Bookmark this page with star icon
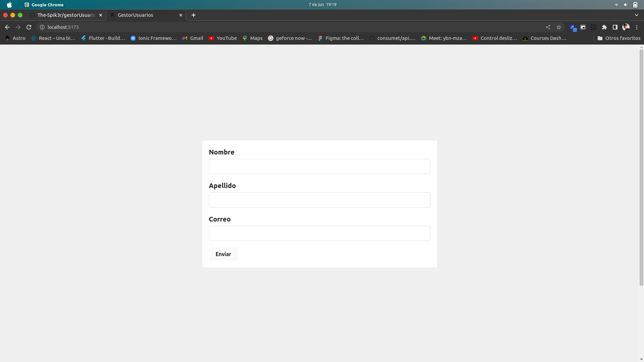644x362 pixels. pos(559,27)
